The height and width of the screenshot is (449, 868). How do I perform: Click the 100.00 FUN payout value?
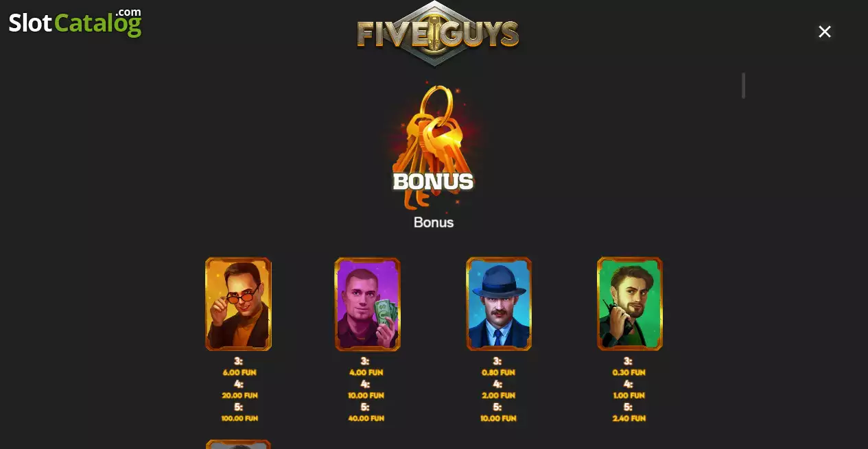point(239,418)
